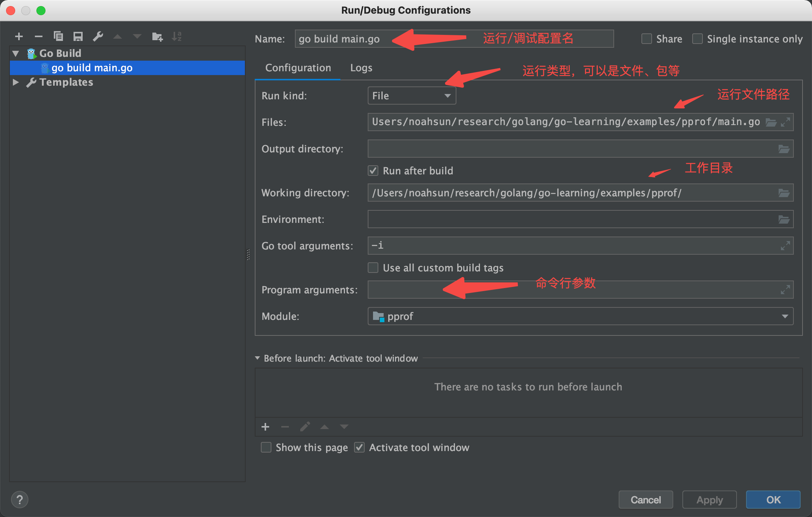The image size is (812, 517).
Task: Copy the go build main.go configuration
Action: point(58,36)
